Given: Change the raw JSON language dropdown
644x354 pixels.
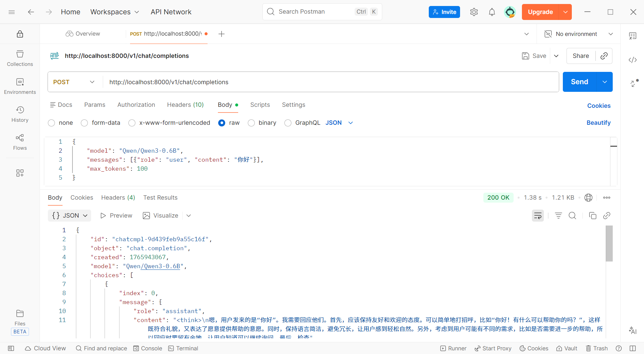Looking at the screenshot, I should 339,123.
